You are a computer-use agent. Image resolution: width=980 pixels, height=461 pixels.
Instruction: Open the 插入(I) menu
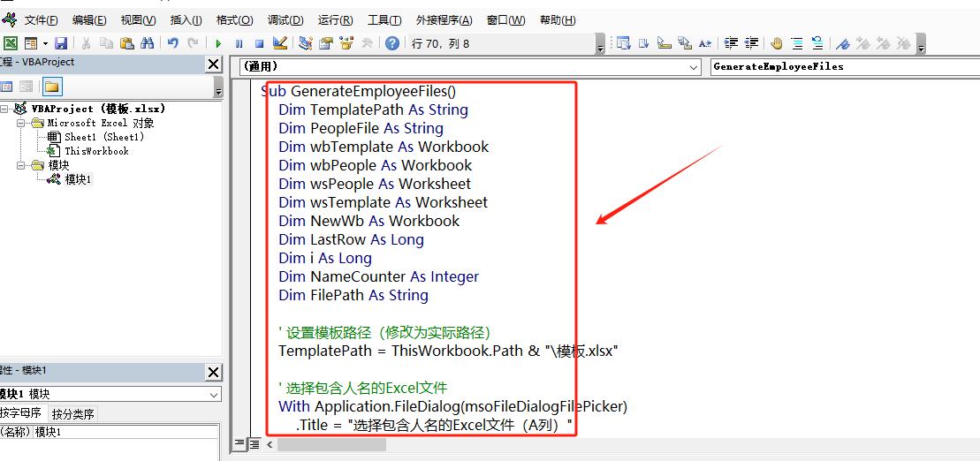click(x=186, y=20)
